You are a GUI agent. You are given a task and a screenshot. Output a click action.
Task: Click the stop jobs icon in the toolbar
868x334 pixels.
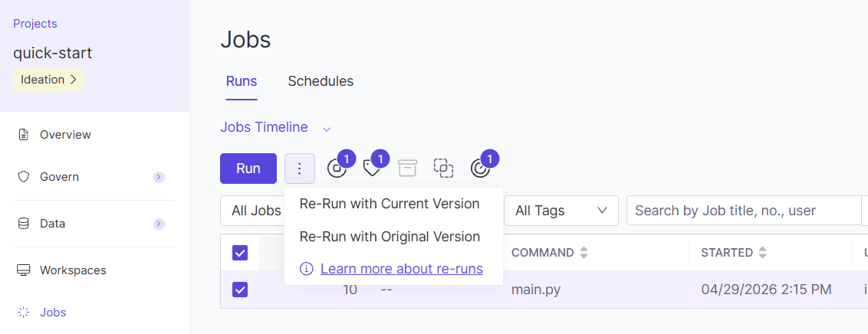pyautogui.click(x=337, y=168)
